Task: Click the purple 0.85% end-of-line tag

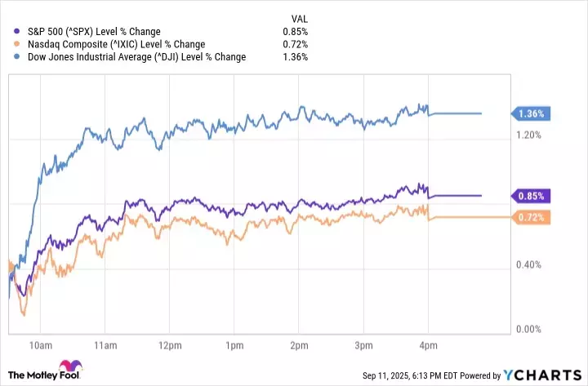Action: pyautogui.click(x=529, y=196)
